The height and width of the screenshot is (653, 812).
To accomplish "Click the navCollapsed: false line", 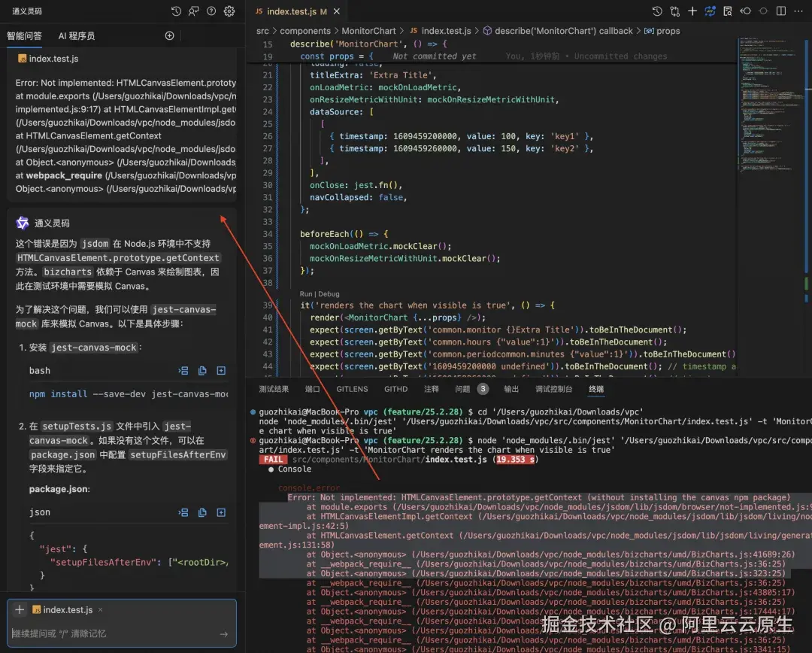I will (359, 197).
